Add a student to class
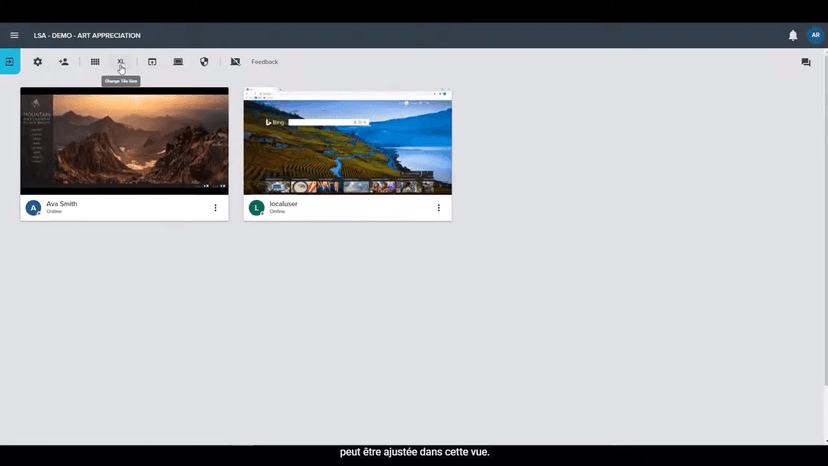828x466 pixels. [x=64, y=62]
